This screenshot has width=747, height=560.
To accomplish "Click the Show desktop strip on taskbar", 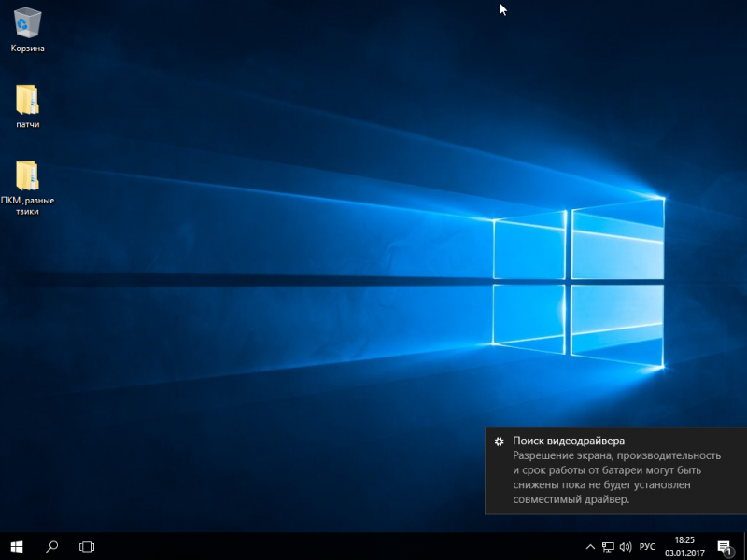I will pyautogui.click(x=744, y=546).
